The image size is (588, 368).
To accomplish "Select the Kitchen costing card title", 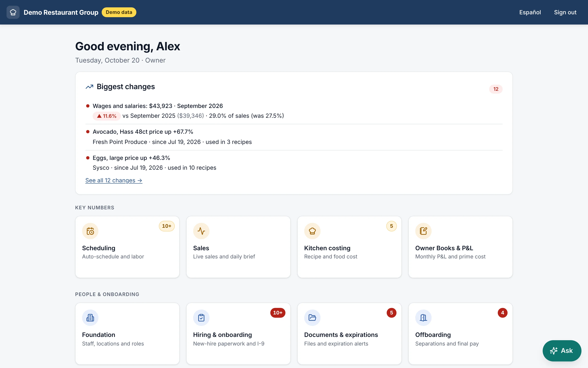I will (x=327, y=248).
